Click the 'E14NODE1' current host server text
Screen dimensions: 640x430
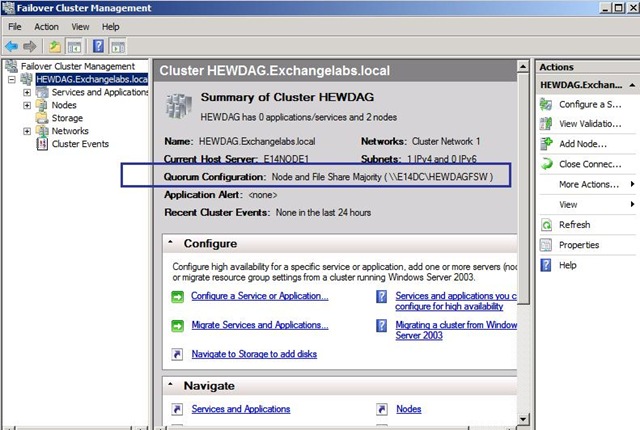click(x=286, y=159)
